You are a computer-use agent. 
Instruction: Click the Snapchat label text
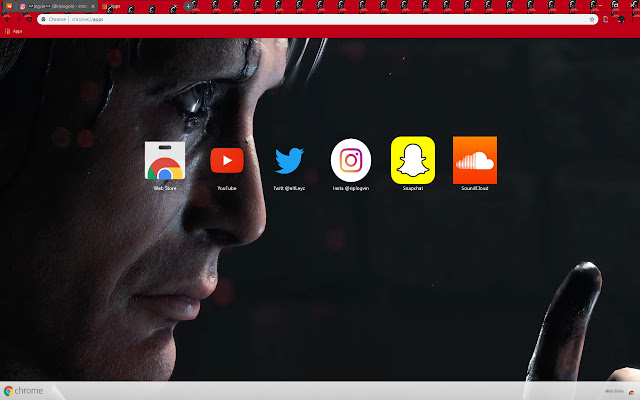tap(413, 188)
